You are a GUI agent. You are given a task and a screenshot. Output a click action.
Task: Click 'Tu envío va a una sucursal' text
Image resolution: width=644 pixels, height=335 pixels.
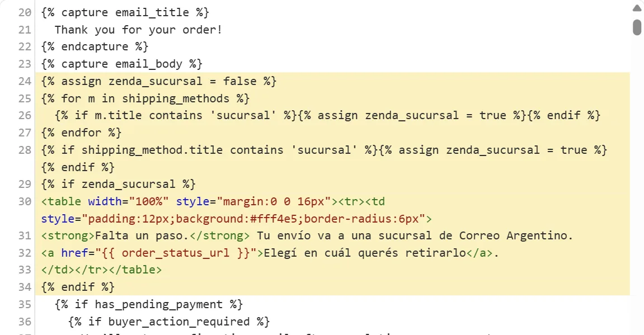click(344, 235)
